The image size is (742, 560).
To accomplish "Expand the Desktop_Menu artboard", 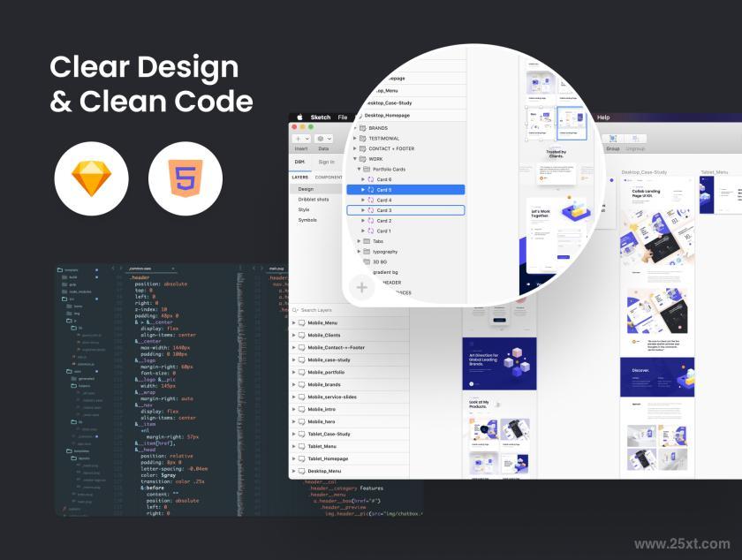I will coord(294,471).
